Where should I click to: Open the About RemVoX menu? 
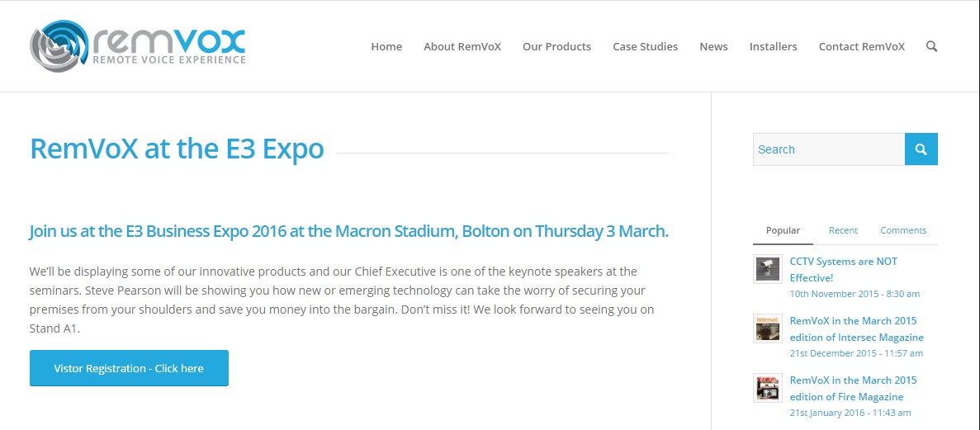pyautogui.click(x=462, y=46)
